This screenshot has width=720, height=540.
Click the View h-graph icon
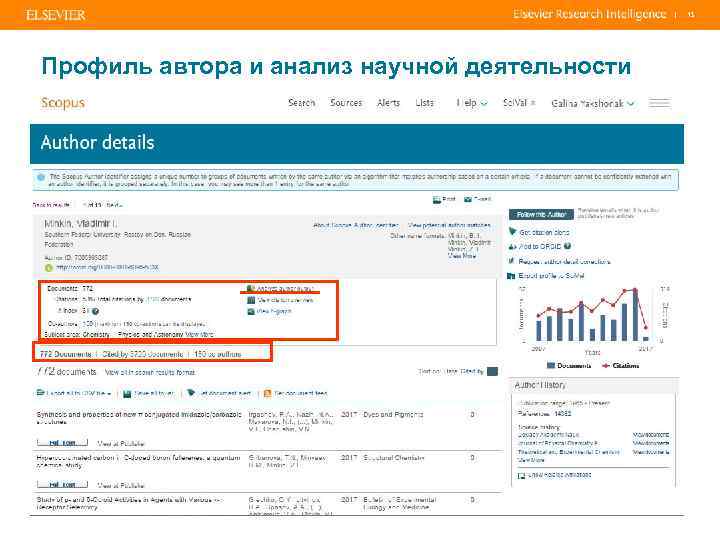click(251, 311)
